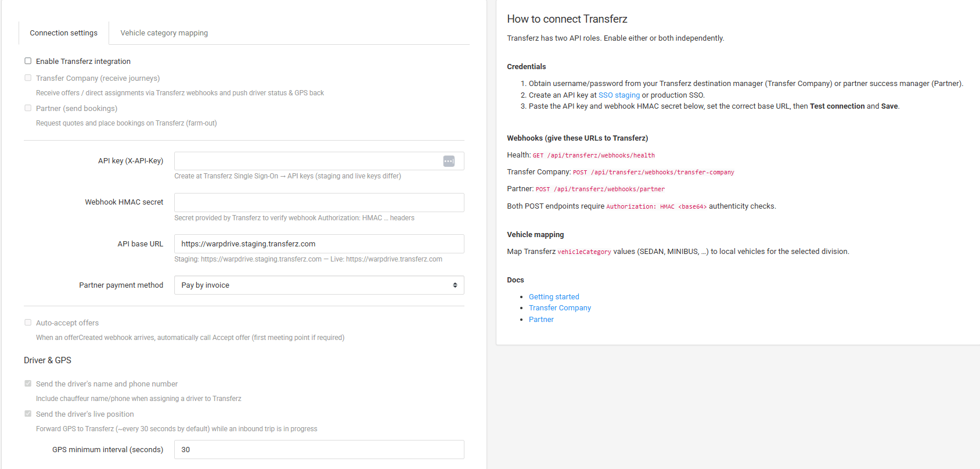980x469 pixels.
Task: Enable Transferz integration checkbox
Action: 28,61
